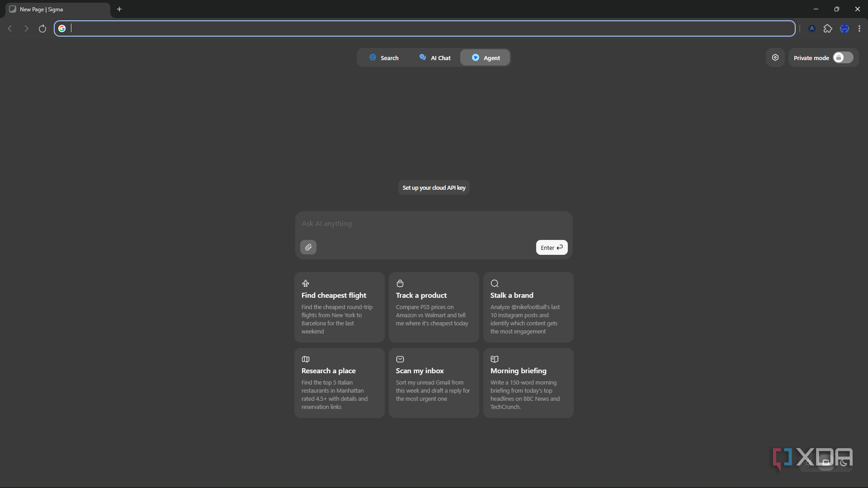
Task: Click the attach file paperclip icon
Action: (x=308, y=247)
